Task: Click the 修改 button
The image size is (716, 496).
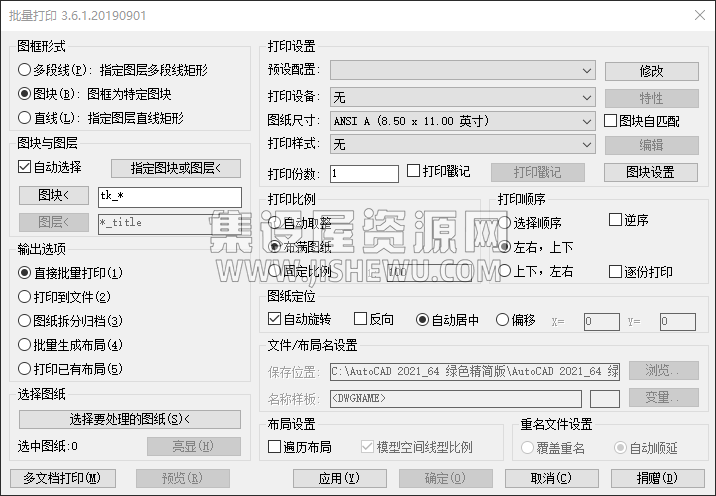Action: [651, 71]
